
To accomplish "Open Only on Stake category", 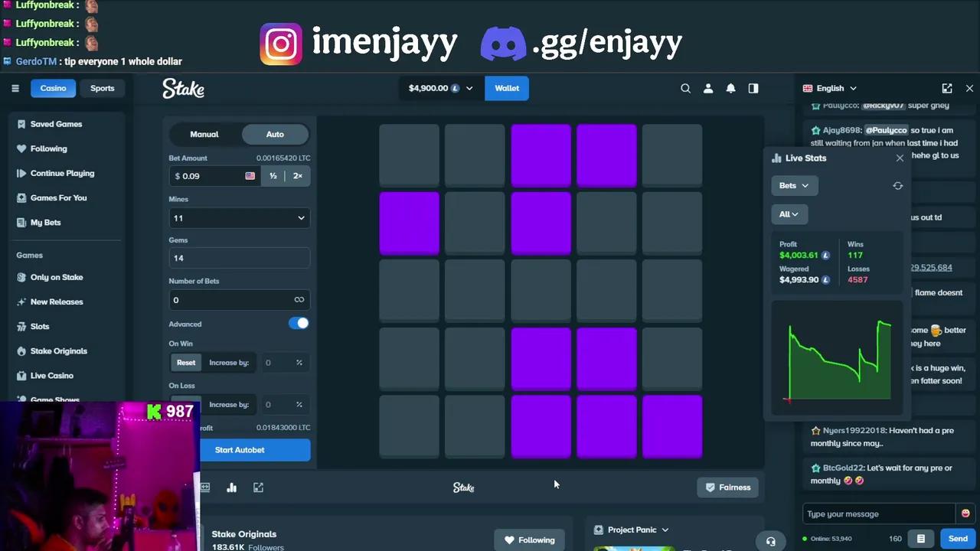I will click(x=65, y=277).
